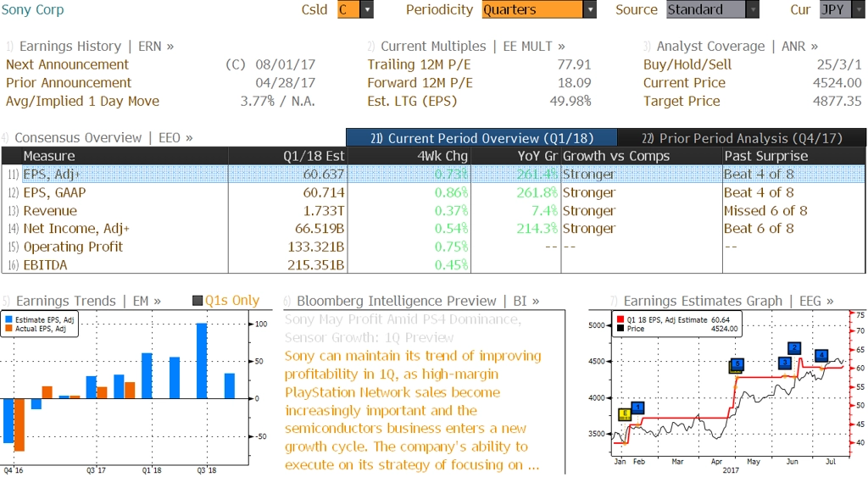
Task: Select the EBITDA measure row
Action: (433, 265)
